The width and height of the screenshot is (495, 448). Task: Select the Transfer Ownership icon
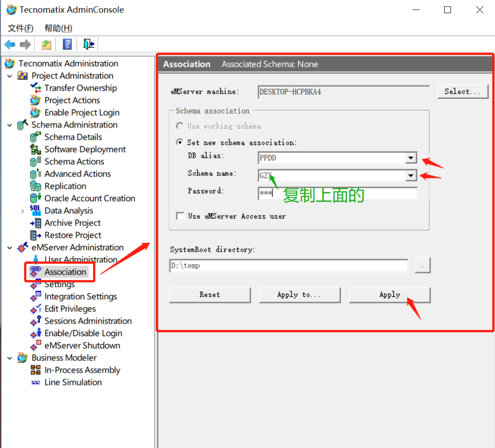[35, 87]
